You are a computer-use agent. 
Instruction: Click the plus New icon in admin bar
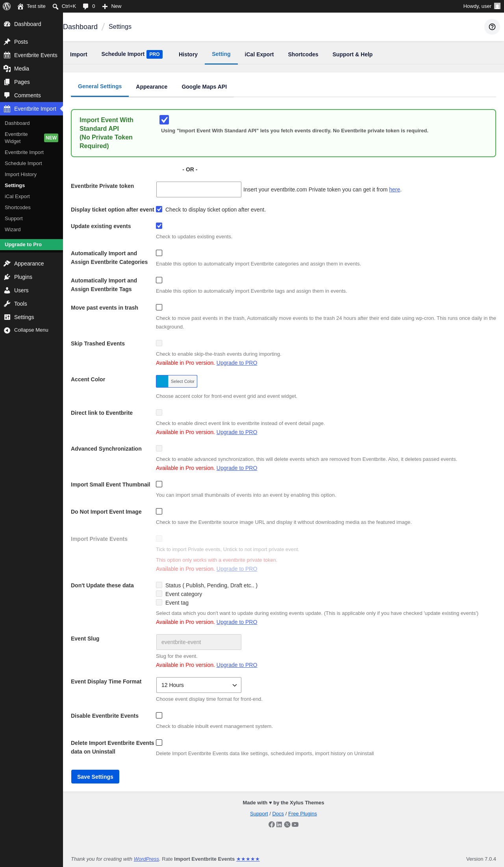tap(105, 6)
